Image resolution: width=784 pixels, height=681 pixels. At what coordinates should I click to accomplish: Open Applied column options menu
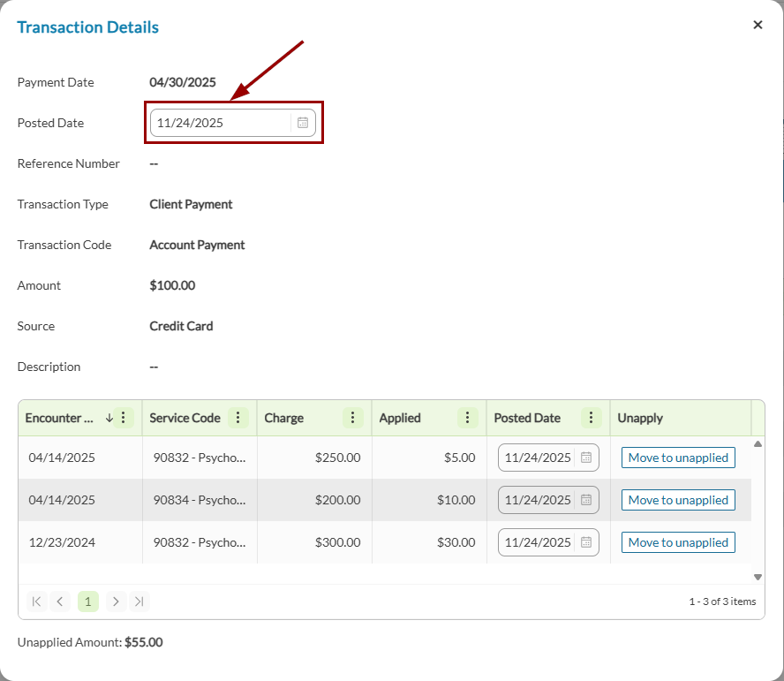coord(467,418)
